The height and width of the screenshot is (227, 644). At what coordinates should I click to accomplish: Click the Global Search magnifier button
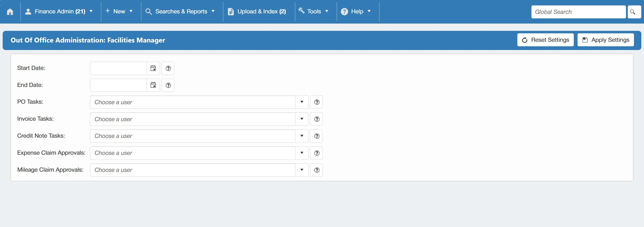click(634, 12)
